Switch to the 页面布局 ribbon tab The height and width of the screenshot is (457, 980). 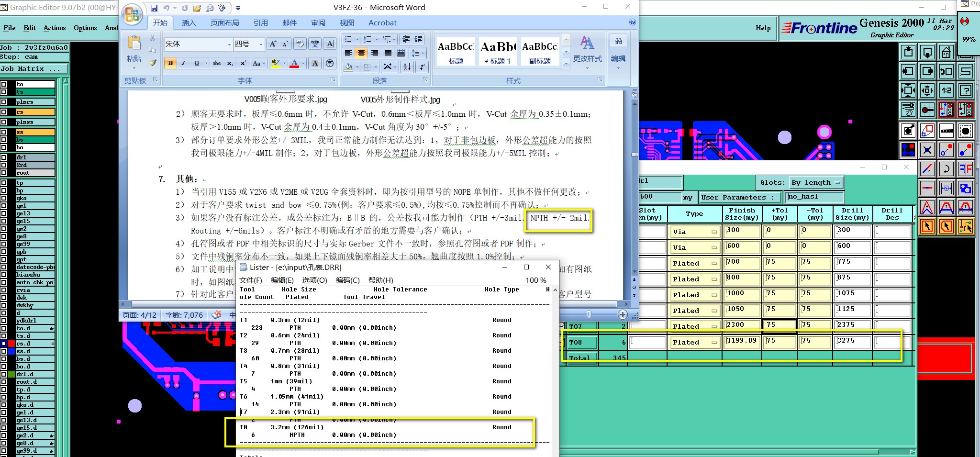coord(224,22)
